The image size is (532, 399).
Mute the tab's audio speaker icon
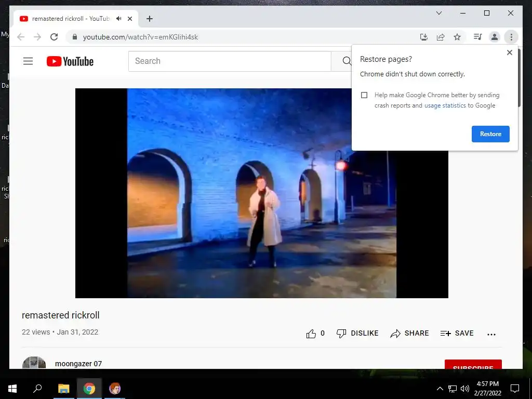coord(118,19)
